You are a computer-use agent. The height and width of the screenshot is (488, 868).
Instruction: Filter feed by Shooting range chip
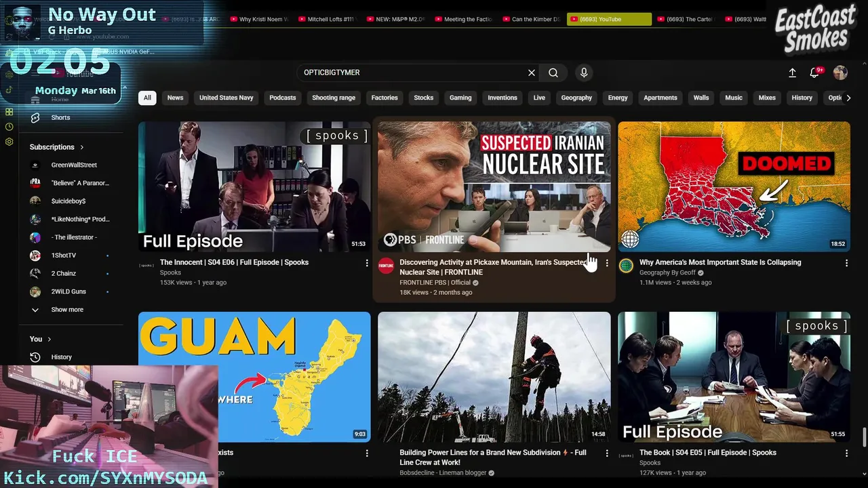coord(334,98)
